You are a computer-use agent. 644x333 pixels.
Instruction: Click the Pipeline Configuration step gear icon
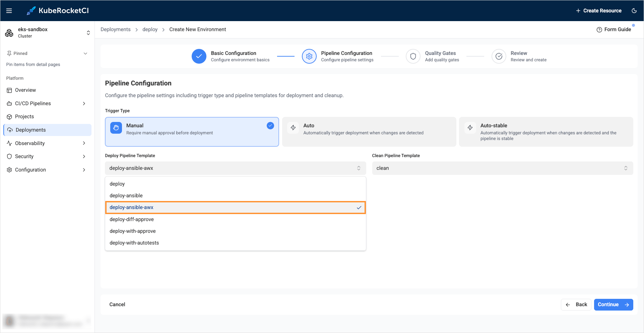click(x=309, y=56)
